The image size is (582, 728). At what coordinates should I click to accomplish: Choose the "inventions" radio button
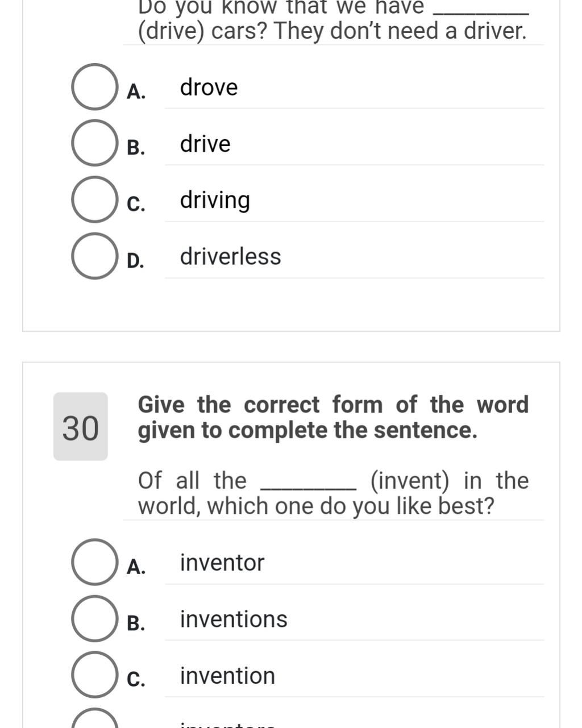(94, 619)
